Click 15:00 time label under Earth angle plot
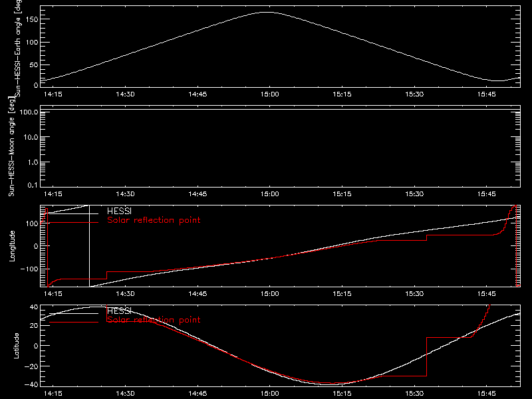The image size is (532, 399). pos(270,94)
